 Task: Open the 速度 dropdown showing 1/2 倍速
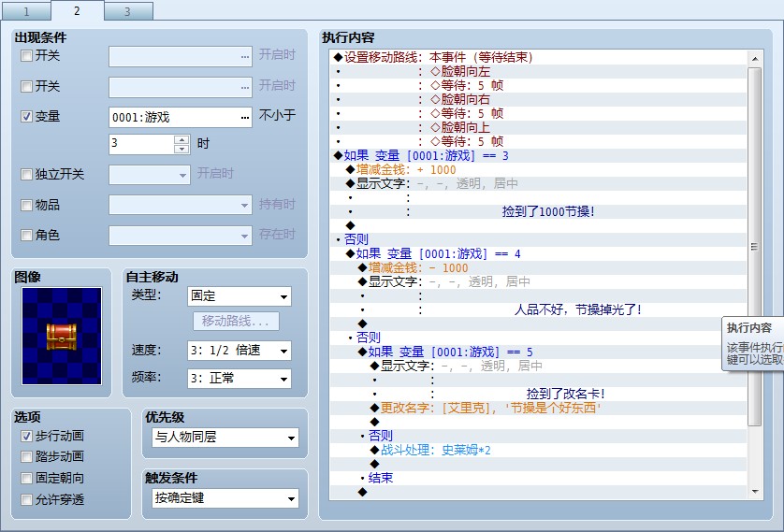[239, 351]
